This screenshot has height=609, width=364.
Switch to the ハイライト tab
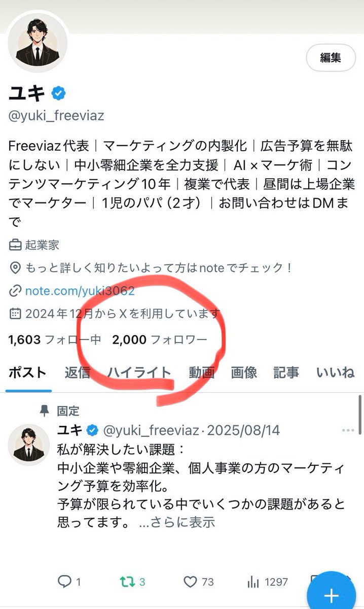[x=139, y=373]
